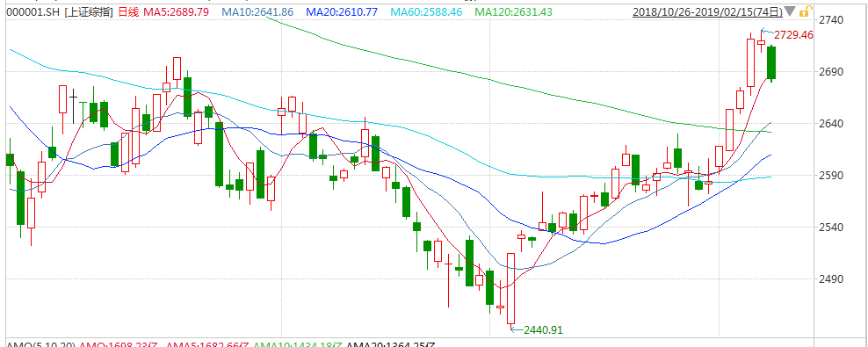Click the AMA10:1434.18亿 volume label
Image resolution: width=868 pixels, height=347 pixels.
pyautogui.click(x=299, y=344)
